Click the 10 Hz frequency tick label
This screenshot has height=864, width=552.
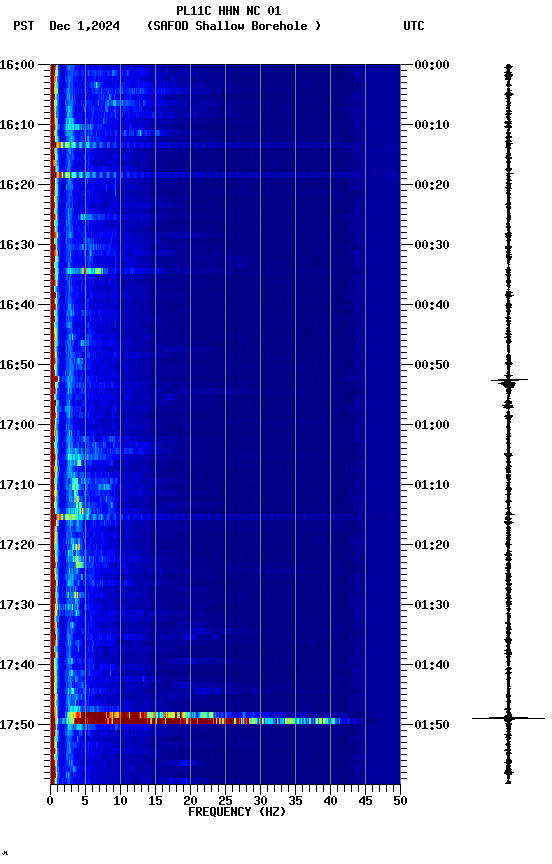tap(120, 801)
